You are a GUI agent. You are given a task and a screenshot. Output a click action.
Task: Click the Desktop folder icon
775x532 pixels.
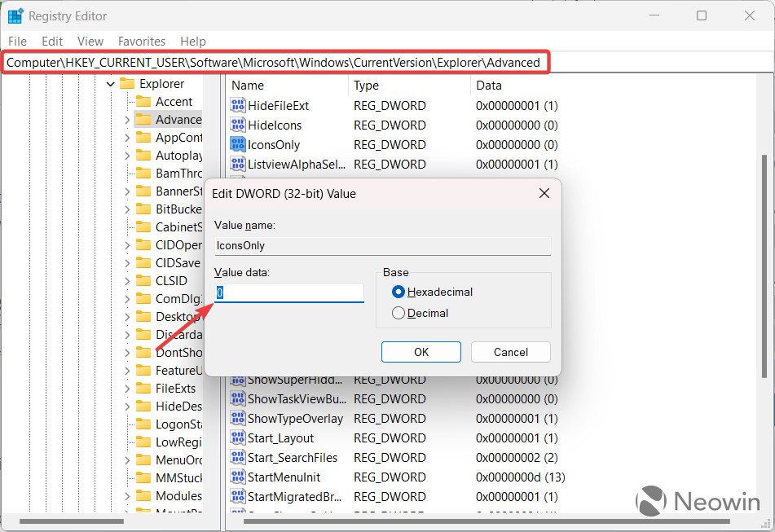(x=144, y=316)
